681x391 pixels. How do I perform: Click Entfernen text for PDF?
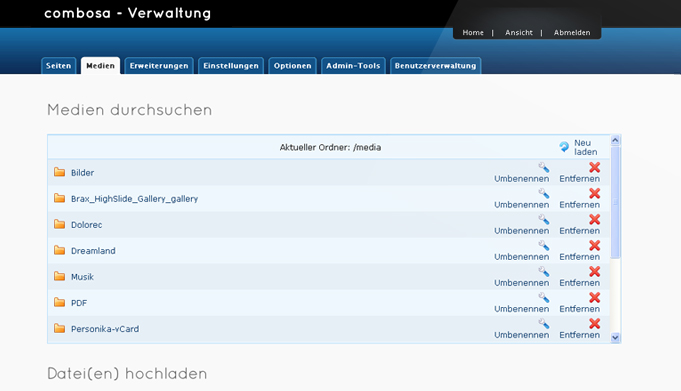pyautogui.click(x=579, y=309)
